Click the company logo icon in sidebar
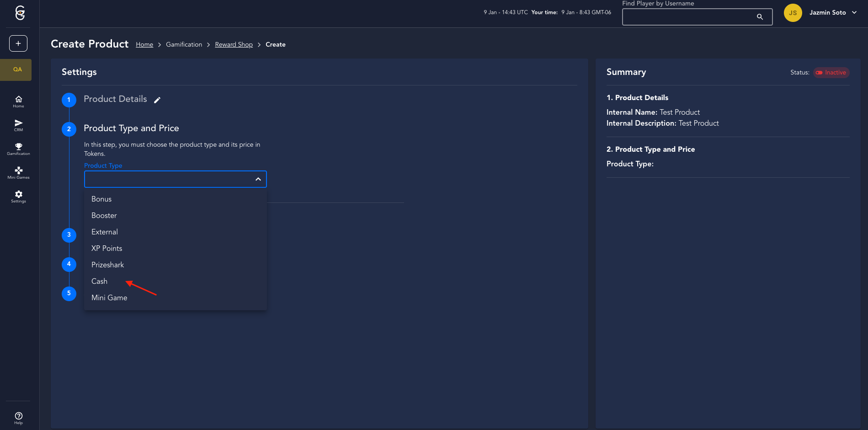 pos(20,13)
